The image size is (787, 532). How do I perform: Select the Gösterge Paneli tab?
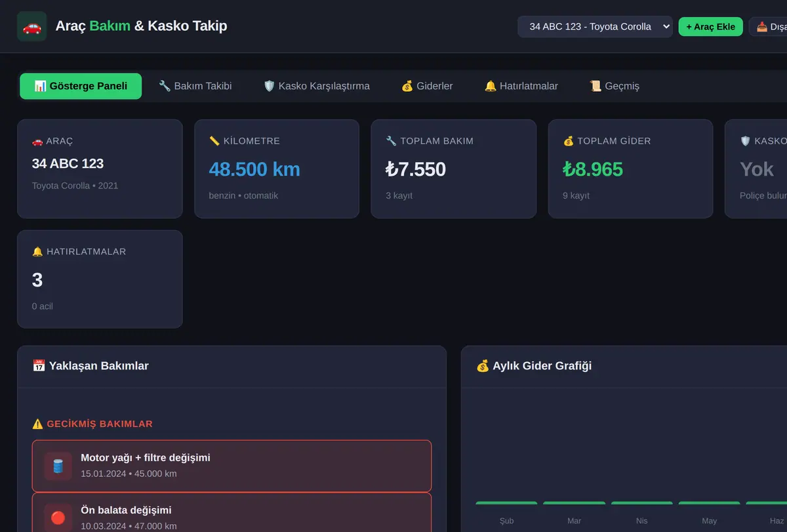coord(81,86)
